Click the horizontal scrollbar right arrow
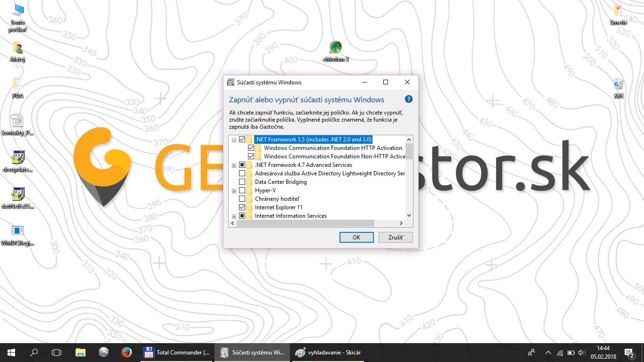This screenshot has width=644, height=362. click(x=401, y=223)
